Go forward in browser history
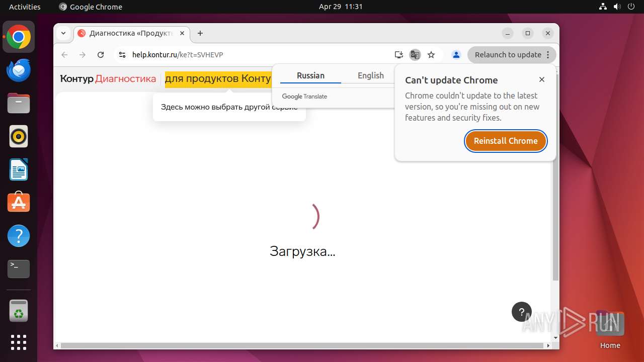644x362 pixels. click(x=83, y=55)
